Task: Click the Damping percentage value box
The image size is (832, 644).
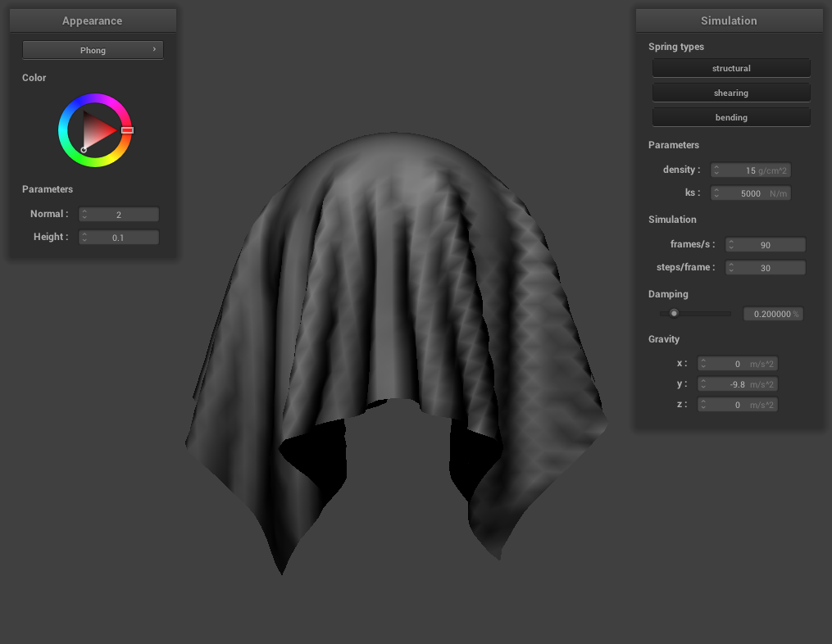Action: tap(772, 314)
